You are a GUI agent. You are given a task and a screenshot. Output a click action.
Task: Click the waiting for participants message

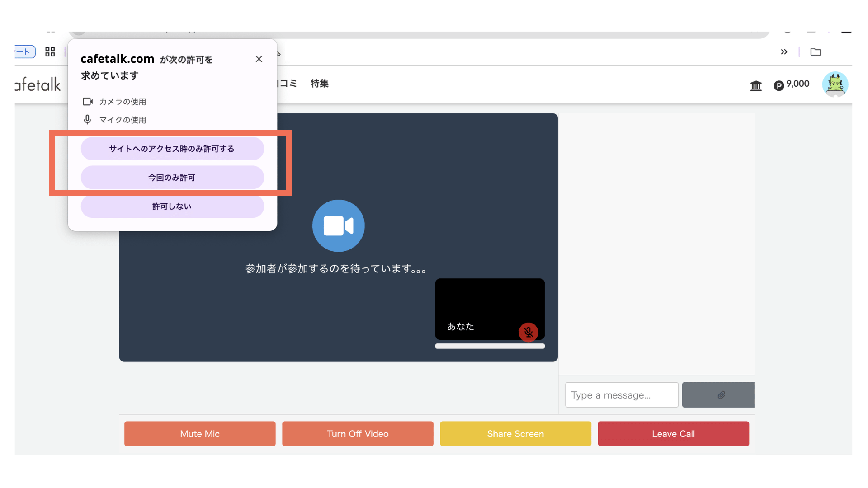click(336, 269)
